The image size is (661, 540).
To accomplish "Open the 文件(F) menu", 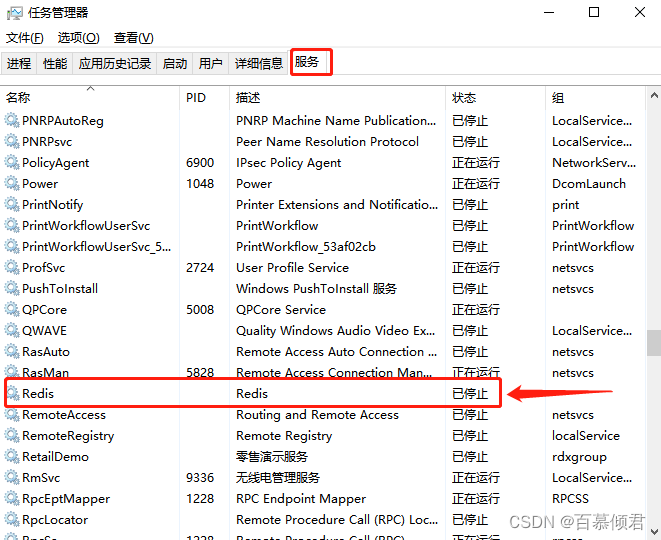I will coord(24,38).
